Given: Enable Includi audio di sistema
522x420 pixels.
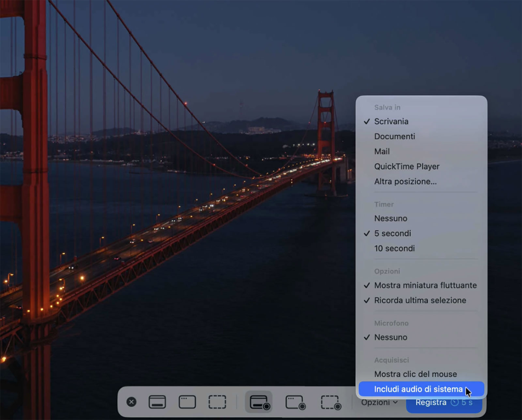Looking at the screenshot, I should (x=421, y=389).
